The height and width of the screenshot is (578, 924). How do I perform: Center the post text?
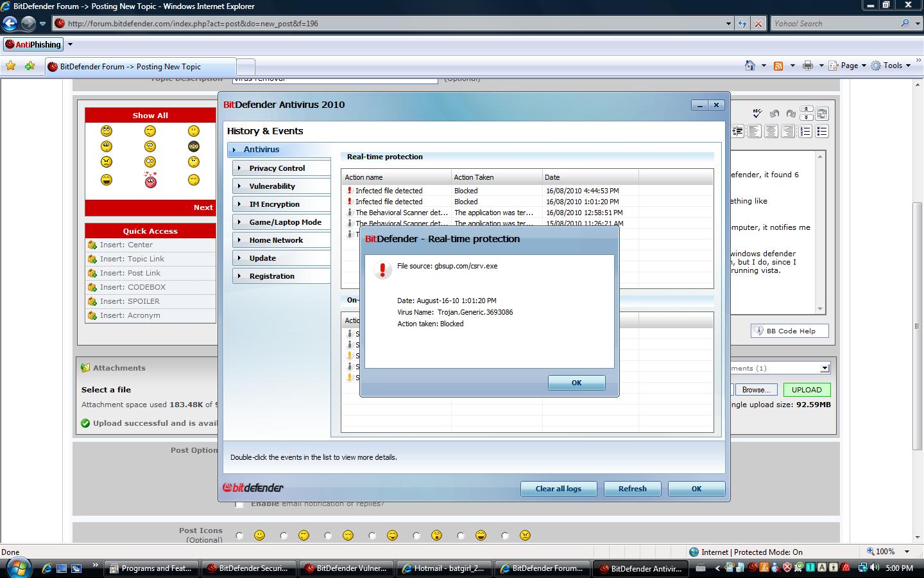[771, 131]
